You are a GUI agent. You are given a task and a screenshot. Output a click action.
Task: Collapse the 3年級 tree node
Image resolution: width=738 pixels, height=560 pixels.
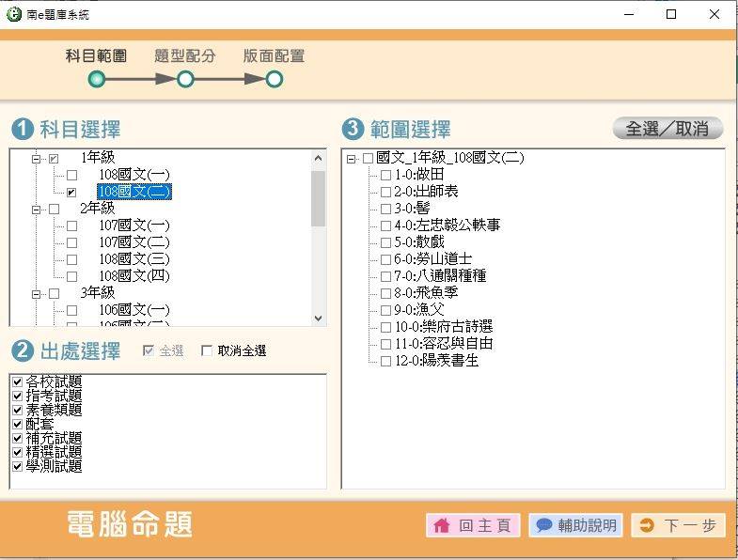(x=37, y=294)
